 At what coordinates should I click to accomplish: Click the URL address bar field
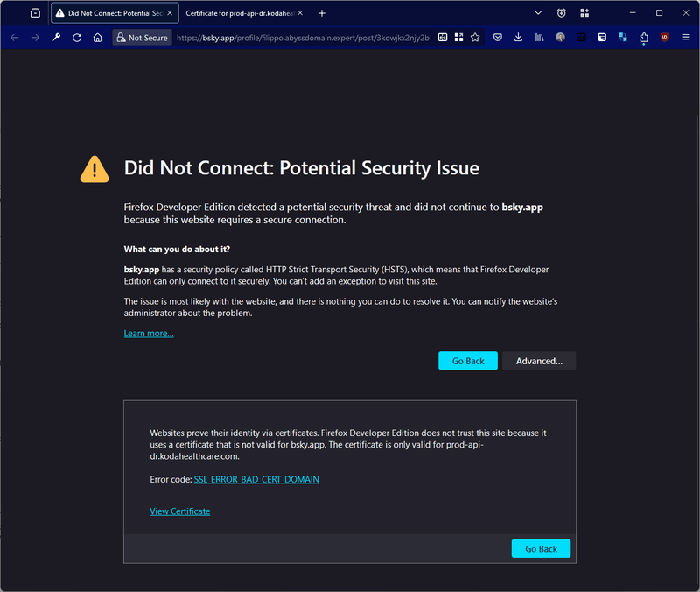pos(302,38)
